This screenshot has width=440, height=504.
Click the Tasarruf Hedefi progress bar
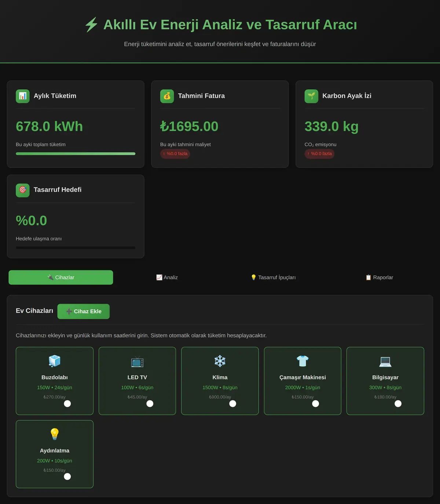click(76, 248)
